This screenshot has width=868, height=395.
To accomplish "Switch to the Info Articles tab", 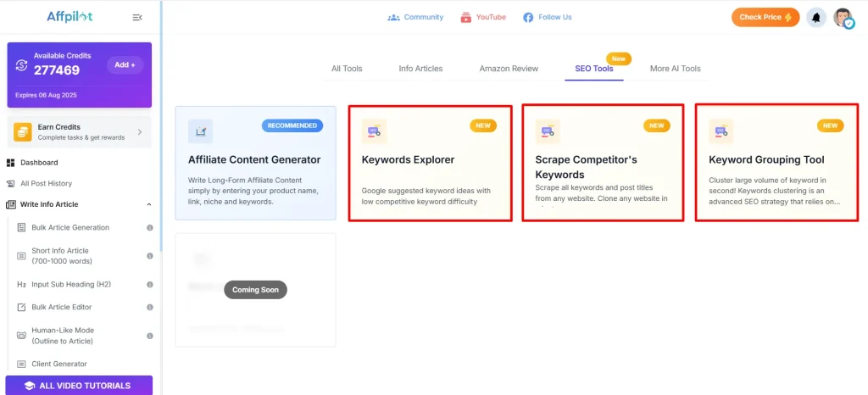I will click(420, 69).
